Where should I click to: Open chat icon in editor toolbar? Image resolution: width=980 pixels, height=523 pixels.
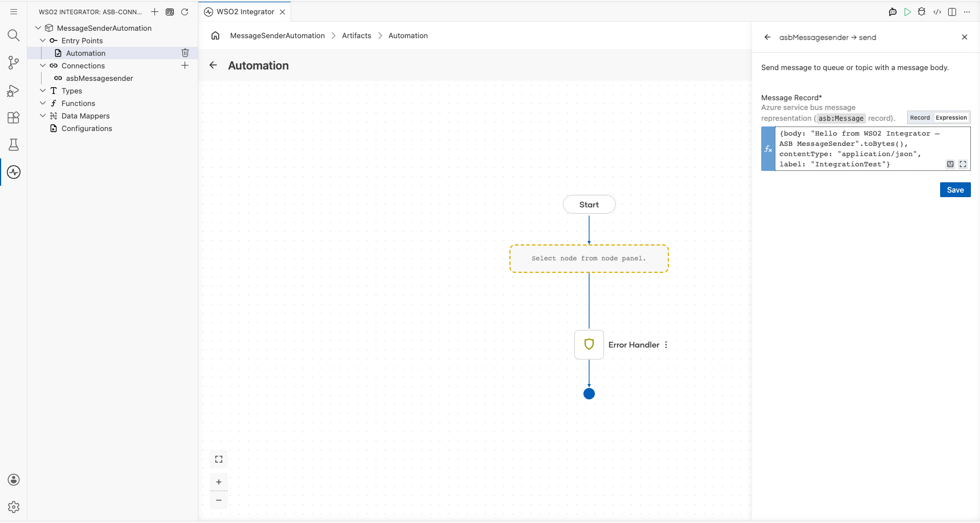[893, 11]
